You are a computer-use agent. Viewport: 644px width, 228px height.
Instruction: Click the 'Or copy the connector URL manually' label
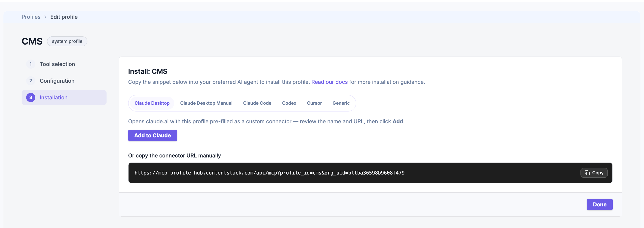point(174,156)
